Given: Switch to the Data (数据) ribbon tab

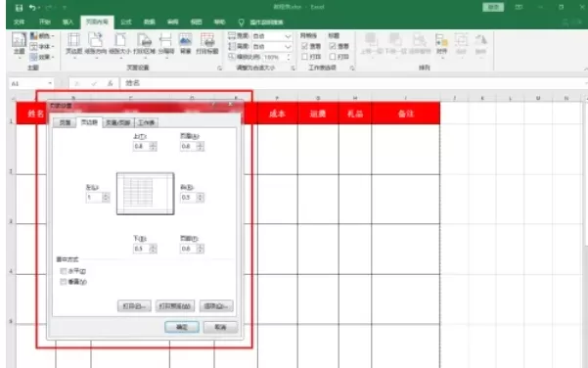Looking at the screenshot, I should coord(150,23).
